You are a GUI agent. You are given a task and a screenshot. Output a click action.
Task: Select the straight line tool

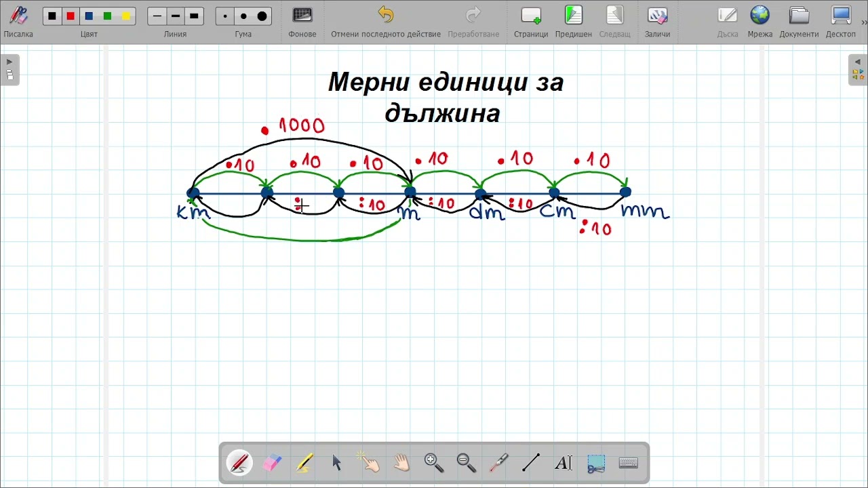[x=531, y=463]
